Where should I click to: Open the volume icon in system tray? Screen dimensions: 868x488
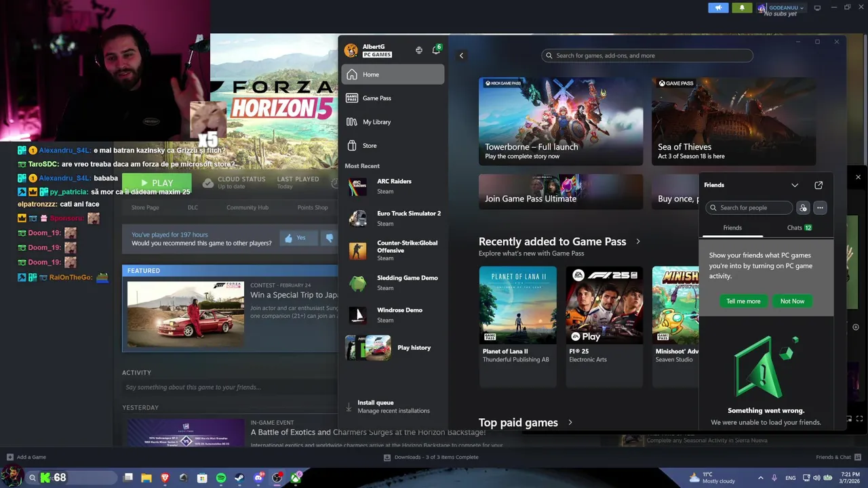(x=816, y=478)
